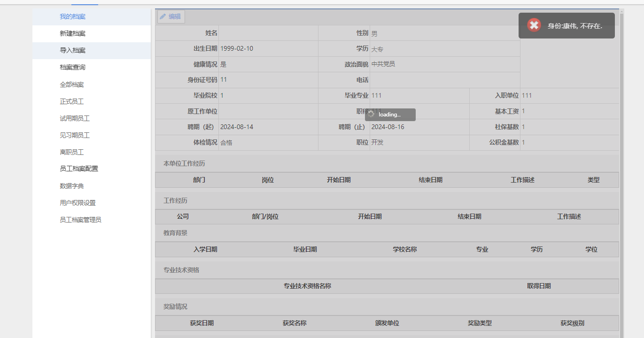Click the 专业技术资格名称 column header
The width and height of the screenshot is (644, 338).
pyautogui.click(x=307, y=285)
